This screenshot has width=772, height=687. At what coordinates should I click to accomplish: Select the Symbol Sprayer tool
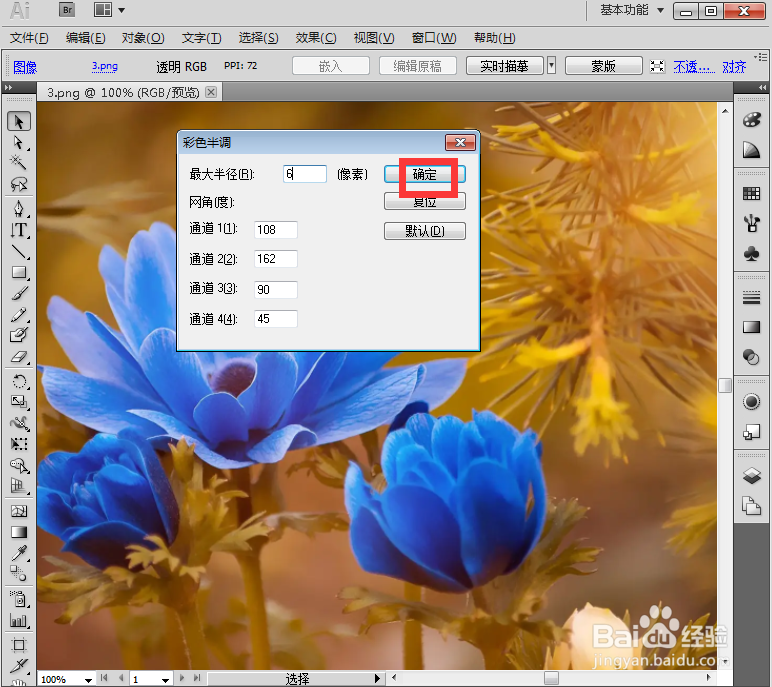19,599
